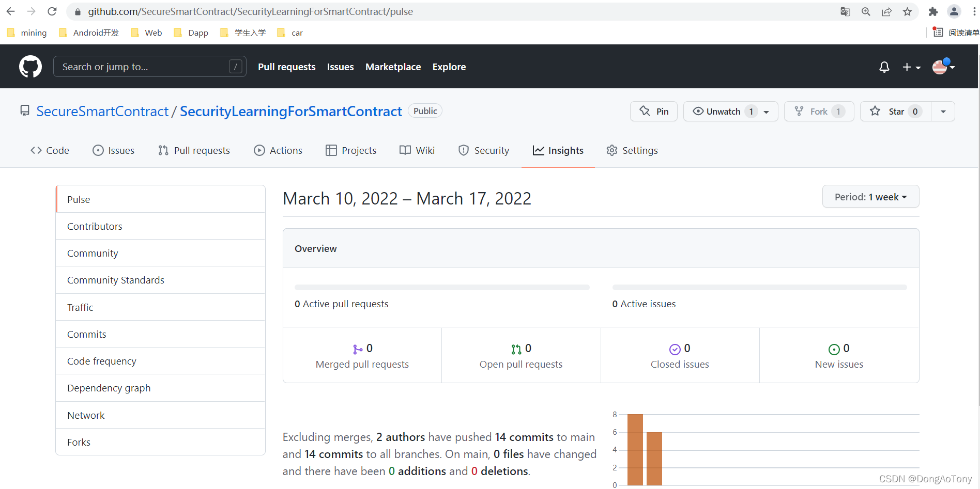
Task: Click the Fork button
Action: coord(819,111)
